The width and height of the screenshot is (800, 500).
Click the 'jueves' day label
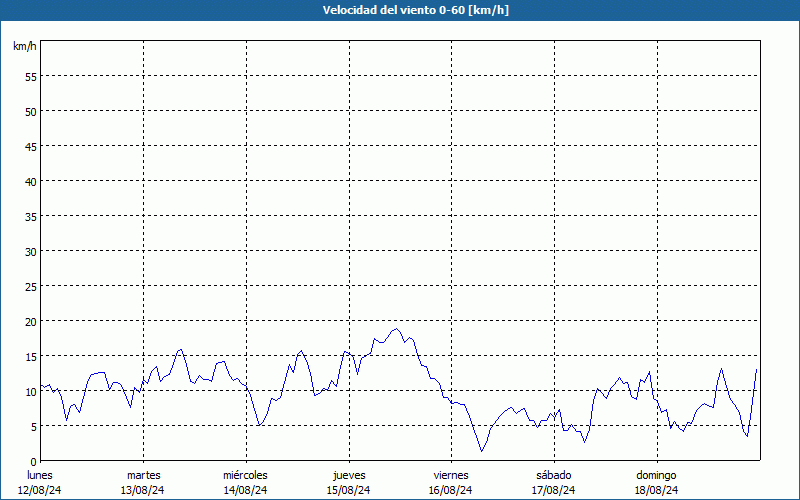349,475
